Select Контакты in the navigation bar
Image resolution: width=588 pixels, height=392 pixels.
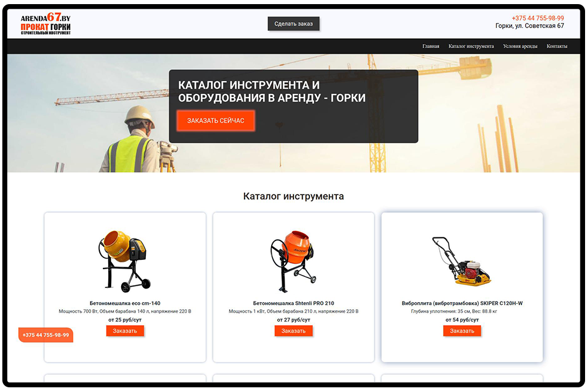pyautogui.click(x=557, y=46)
